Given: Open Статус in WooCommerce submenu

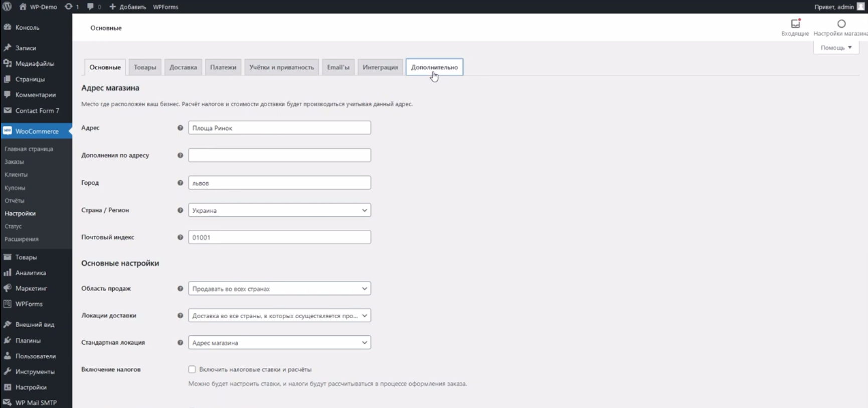Looking at the screenshot, I should pos(13,226).
